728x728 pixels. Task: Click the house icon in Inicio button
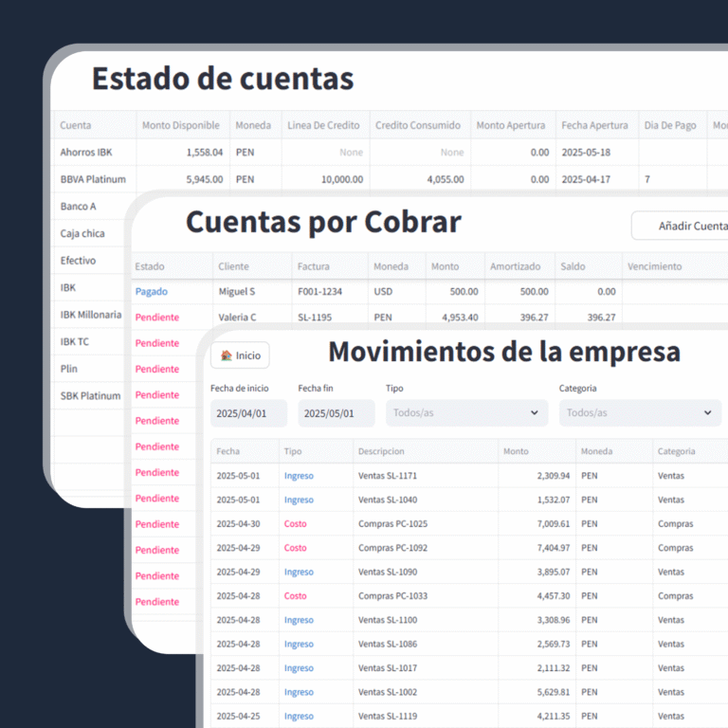(227, 355)
